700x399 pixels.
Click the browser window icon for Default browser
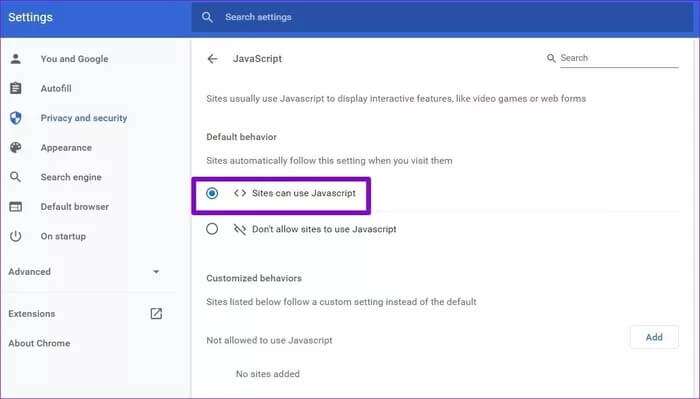click(16, 207)
